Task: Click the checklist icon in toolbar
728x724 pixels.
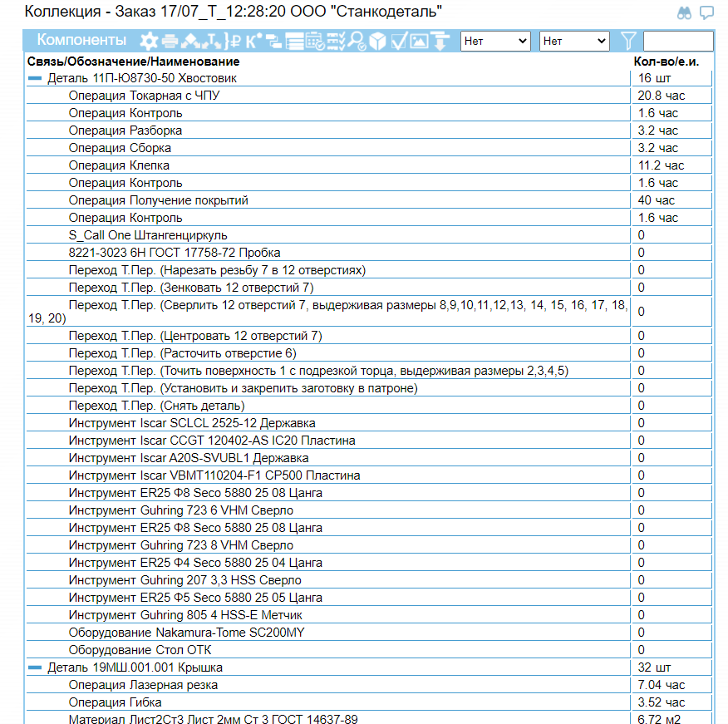Action: pyautogui.click(x=337, y=41)
